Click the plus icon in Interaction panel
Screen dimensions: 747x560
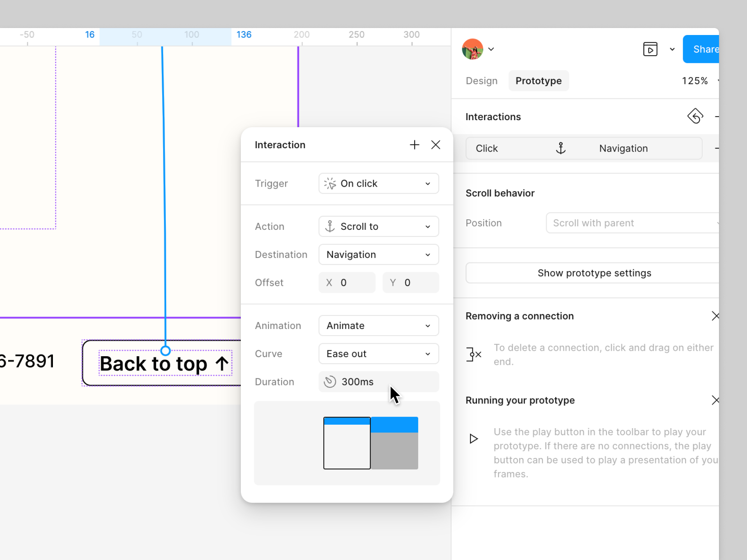tap(414, 145)
